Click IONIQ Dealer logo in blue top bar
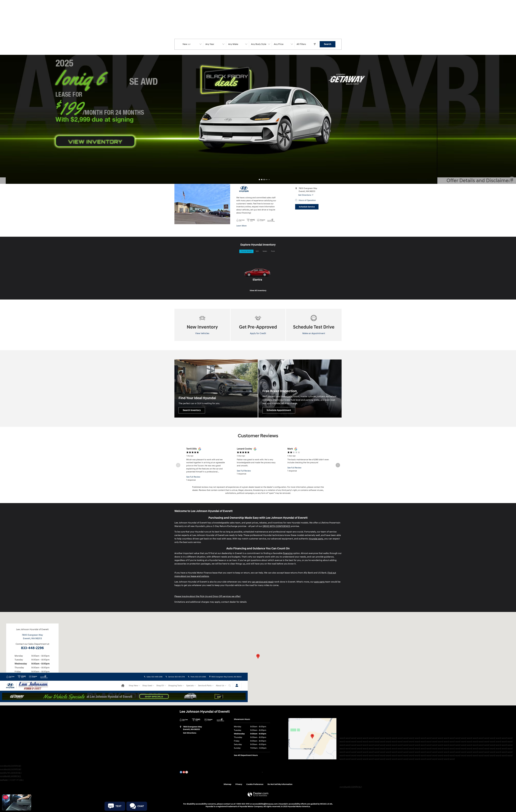 point(22,677)
